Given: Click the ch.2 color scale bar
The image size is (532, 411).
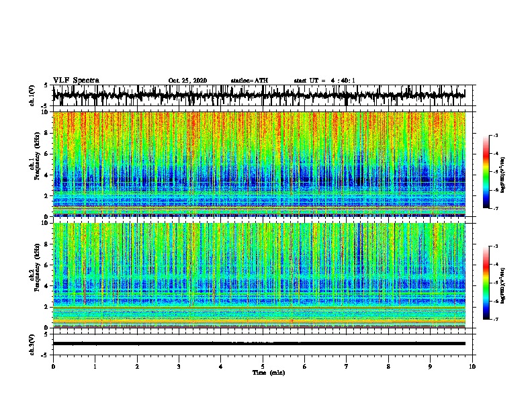Looking at the screenshot, I should [x=486, y=283].
